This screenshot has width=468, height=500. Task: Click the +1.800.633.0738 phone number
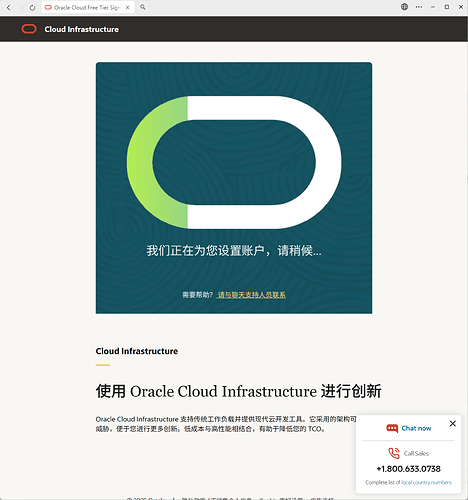(408, 469)
